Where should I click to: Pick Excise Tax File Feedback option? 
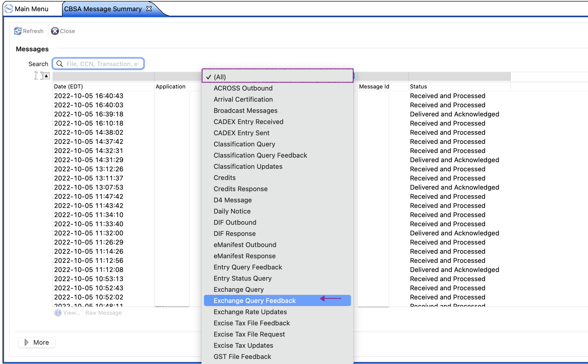tap(277, 323)
